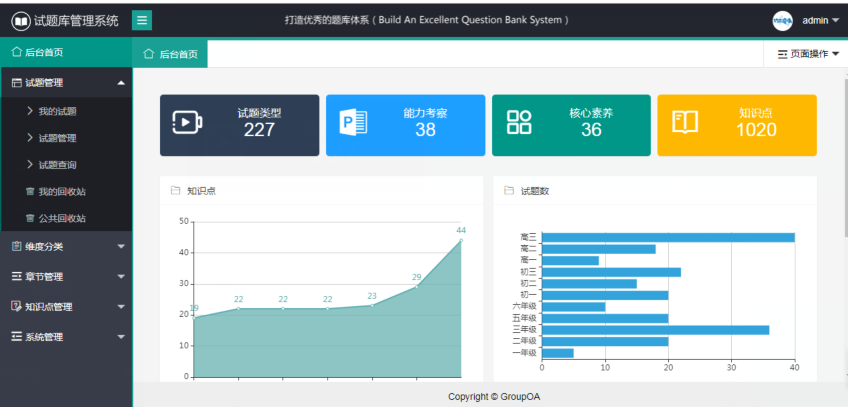Viewport: 848px width, 407px height.
Task: Click the grid icon on 核心素养 card
Action: tap(519, 122)
